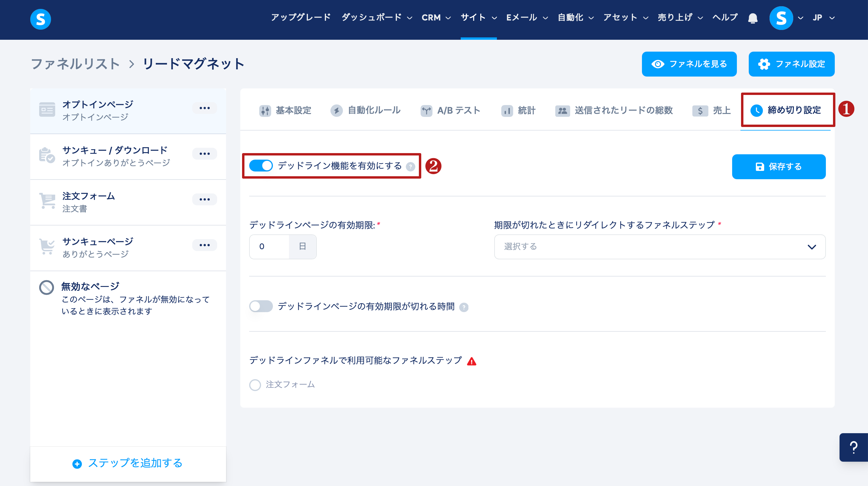Open three-dots menu for オプトインページ step
The height and width of the screenshot is (486, 868).
coord(204,108)
